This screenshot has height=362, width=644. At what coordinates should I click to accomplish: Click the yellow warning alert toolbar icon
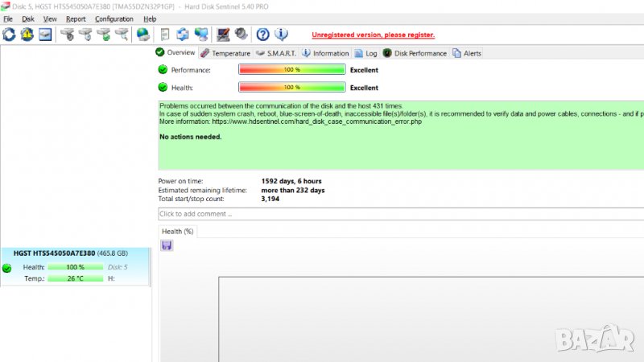tap(27, 35)
